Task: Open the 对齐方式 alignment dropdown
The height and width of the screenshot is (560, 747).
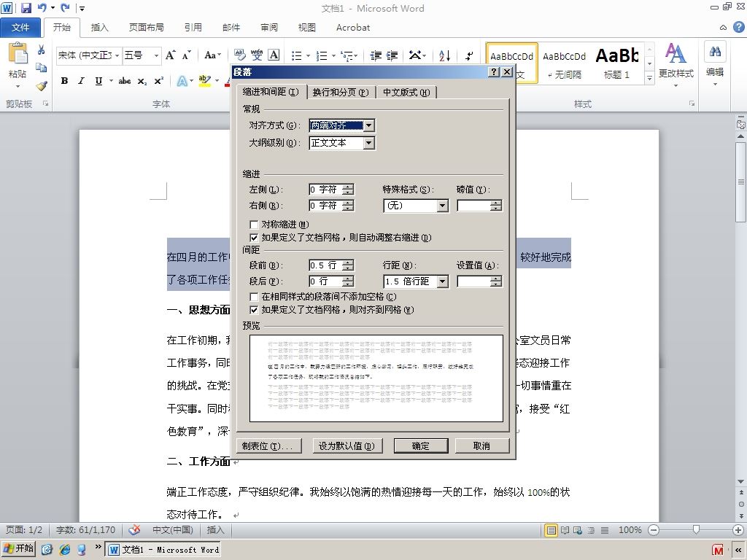Action: [369, 125]
